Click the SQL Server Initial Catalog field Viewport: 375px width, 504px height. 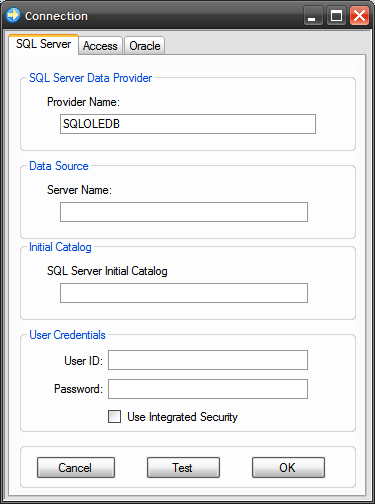[x=184, y=293]
